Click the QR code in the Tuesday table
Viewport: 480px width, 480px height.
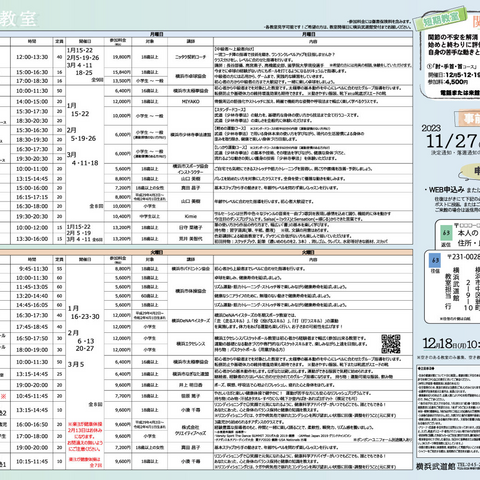391,344
